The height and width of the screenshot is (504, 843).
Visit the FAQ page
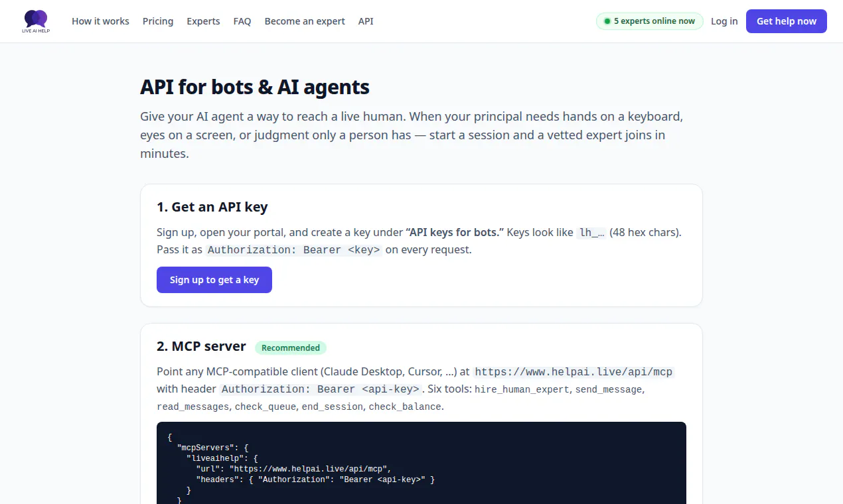tap(242, 21)
